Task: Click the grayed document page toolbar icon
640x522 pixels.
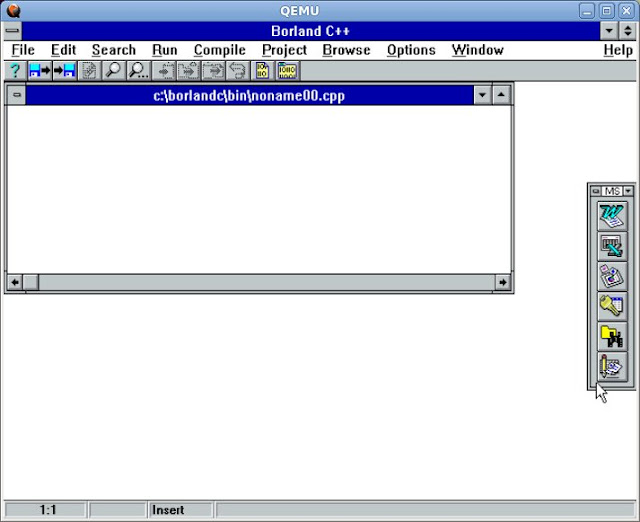Action: pos(89,71)
